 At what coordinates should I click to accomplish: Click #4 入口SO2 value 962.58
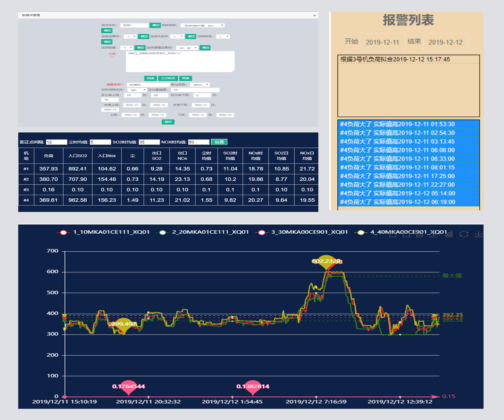tap(78, 200)
